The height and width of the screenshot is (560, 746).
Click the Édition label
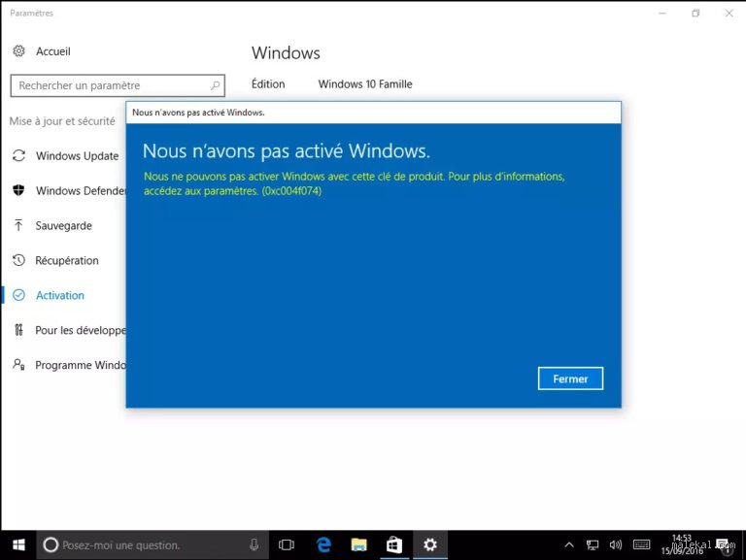click(x=268, y=83)
